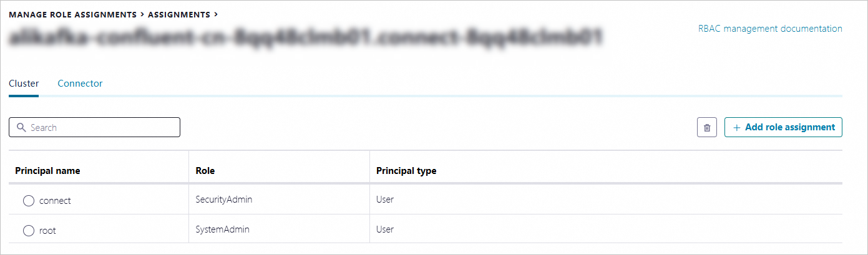Click the plus icon on Add role assignment

[737, 127]
